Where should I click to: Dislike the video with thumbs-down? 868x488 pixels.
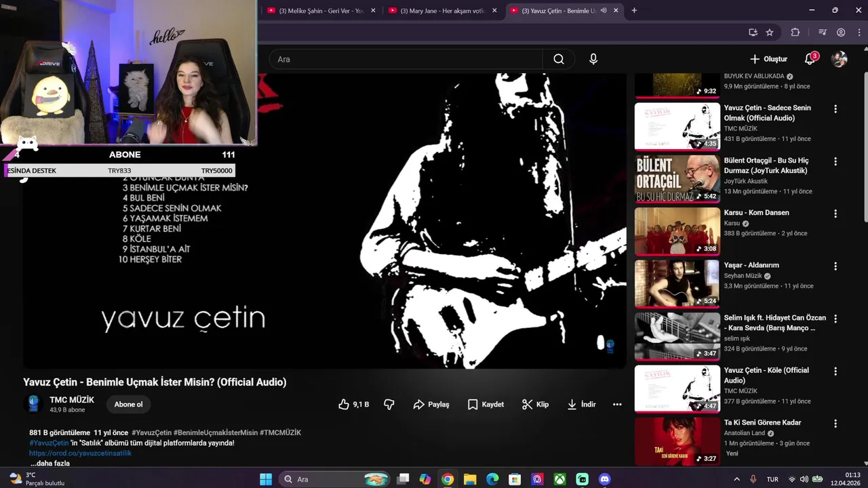[389, 405]
